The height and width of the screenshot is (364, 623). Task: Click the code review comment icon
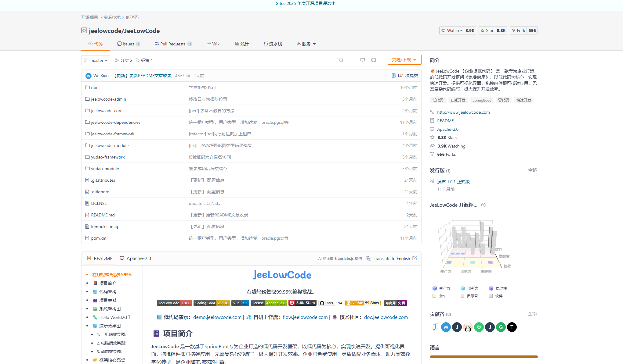(x=373, y=60)
